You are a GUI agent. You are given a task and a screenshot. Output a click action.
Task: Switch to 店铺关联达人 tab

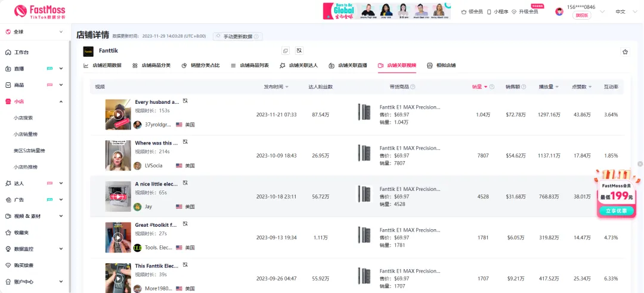(299, 65)
